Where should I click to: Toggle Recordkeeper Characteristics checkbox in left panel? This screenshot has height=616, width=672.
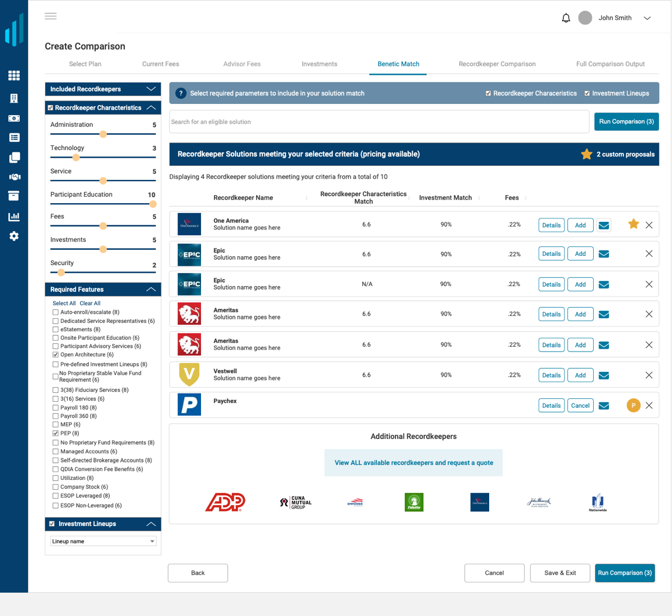click(x=51, y=108)
